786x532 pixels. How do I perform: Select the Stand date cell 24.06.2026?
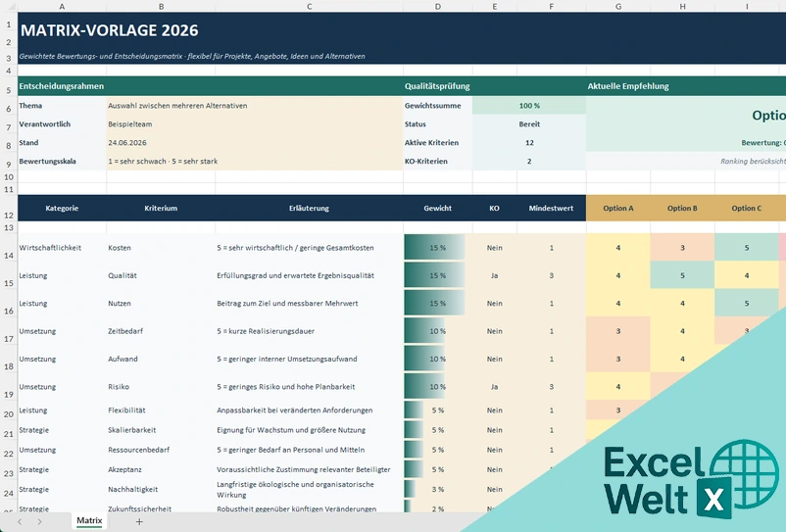(x=255, y=143)
